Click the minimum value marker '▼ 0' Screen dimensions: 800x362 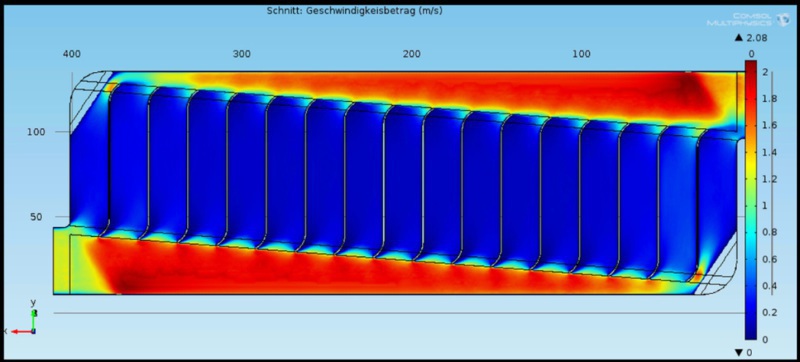tap(743, 353)
